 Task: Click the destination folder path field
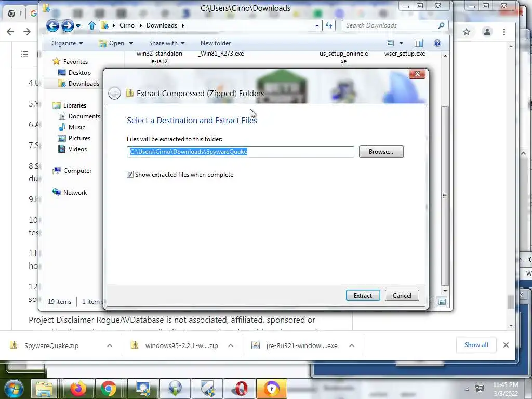(x=240, y=152)
